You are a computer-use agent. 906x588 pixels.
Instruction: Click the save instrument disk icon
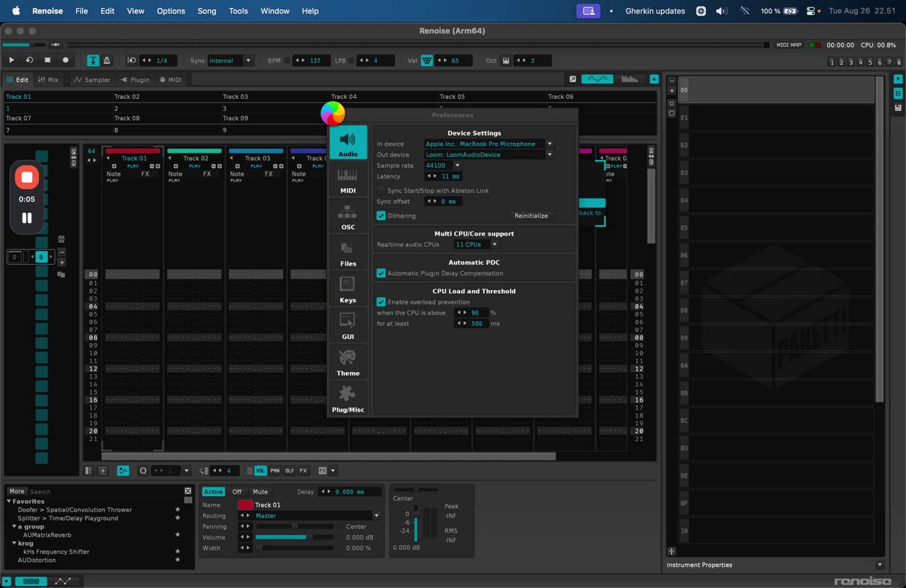coord(898,108)
